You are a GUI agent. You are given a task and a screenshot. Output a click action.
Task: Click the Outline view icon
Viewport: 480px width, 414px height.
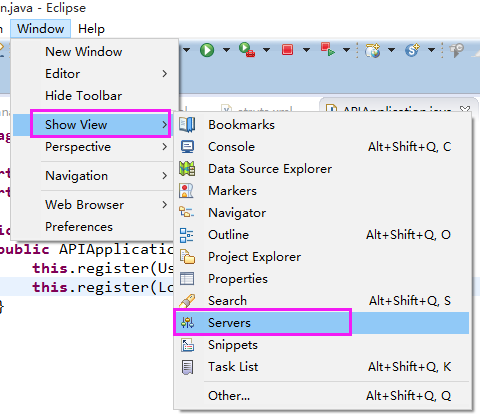coord(186,235)
